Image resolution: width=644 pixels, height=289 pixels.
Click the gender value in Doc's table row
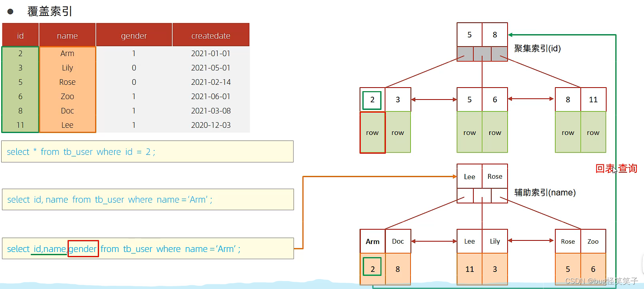tap(134, 111)
